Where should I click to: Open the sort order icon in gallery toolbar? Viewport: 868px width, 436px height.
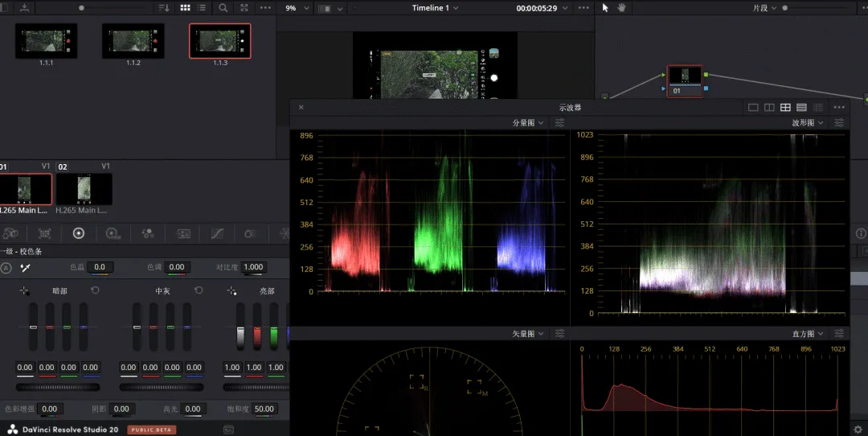coord(164,7)
